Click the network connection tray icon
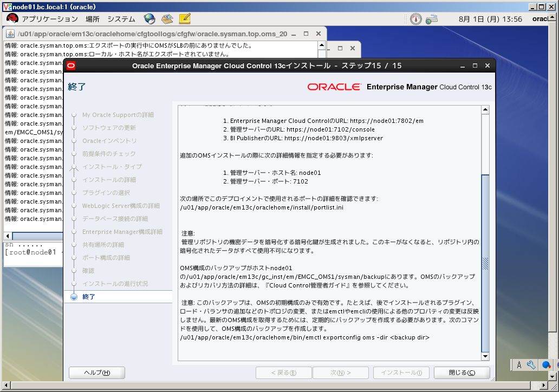The height and width of the screenshot is (392, 559). tap(432, 19)
